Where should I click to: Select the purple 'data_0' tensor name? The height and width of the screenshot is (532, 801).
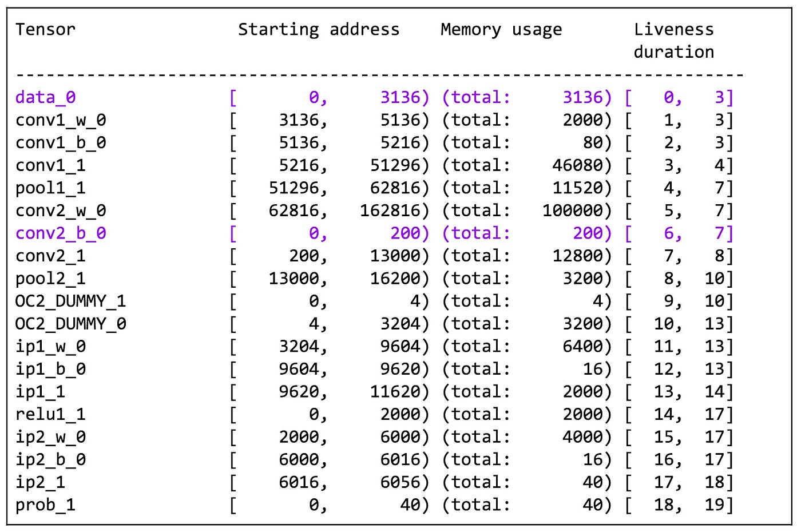[x=45, y=97]
